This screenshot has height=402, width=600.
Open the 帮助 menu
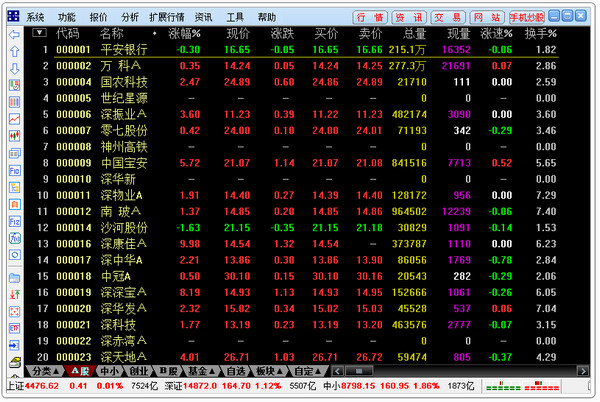click(x=267, y=17)
